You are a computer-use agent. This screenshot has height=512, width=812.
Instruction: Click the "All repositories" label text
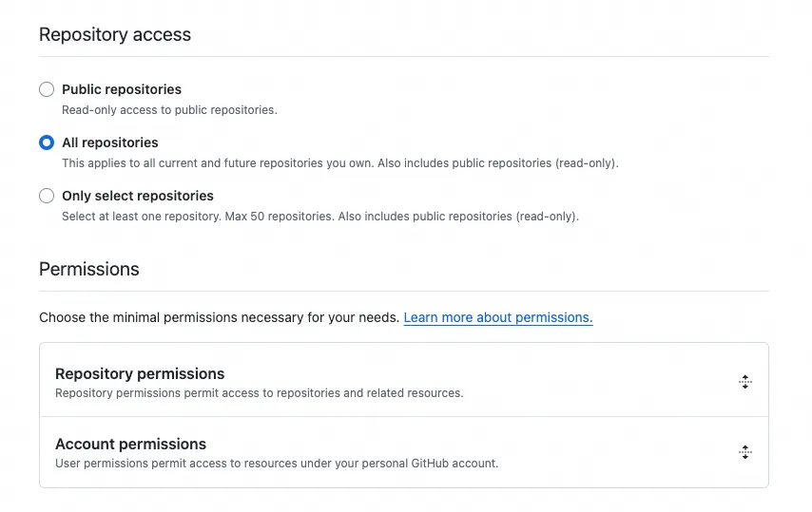(x=110, y=142)
